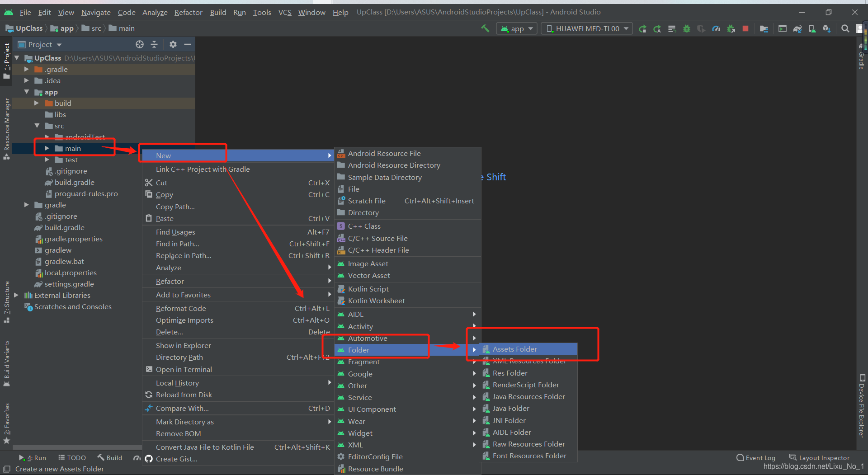
Task: Expand the .gradle folder
Action: coord(27,69)
